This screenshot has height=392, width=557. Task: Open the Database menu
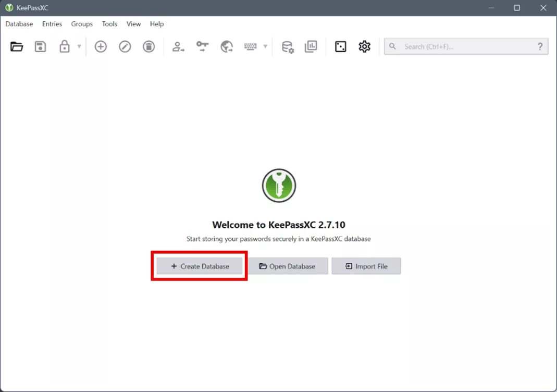(19, 24)
